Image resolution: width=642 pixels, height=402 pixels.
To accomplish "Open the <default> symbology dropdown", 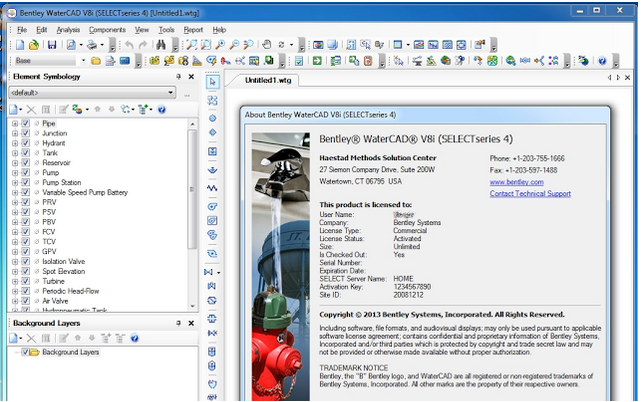I will [170, 93].
